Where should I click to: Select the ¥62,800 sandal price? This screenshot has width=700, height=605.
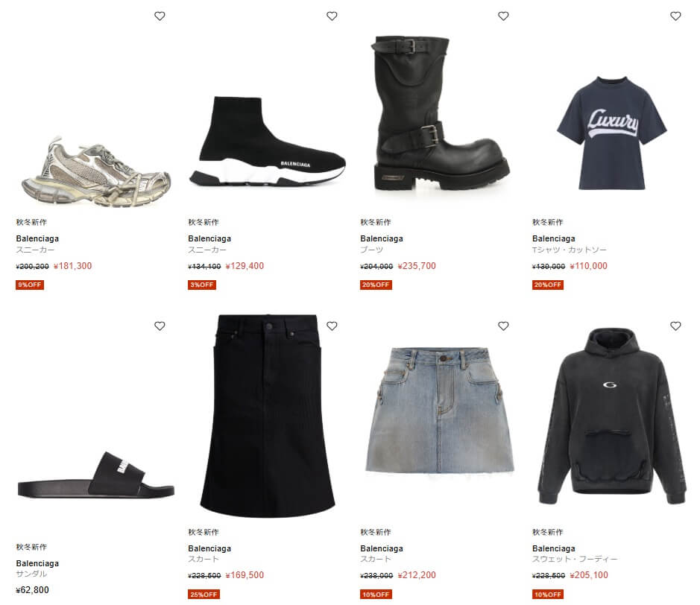[x=33, y=590]
